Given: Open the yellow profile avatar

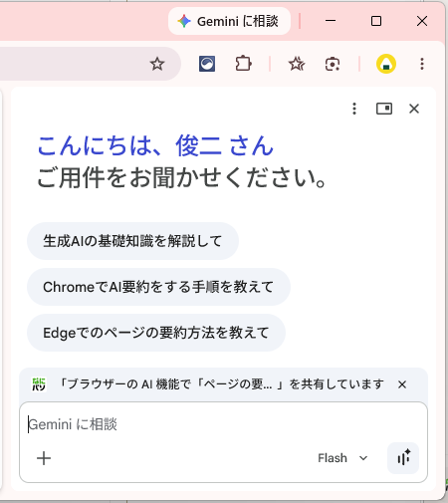Looking at the screenshot, I should pos(386,64).
